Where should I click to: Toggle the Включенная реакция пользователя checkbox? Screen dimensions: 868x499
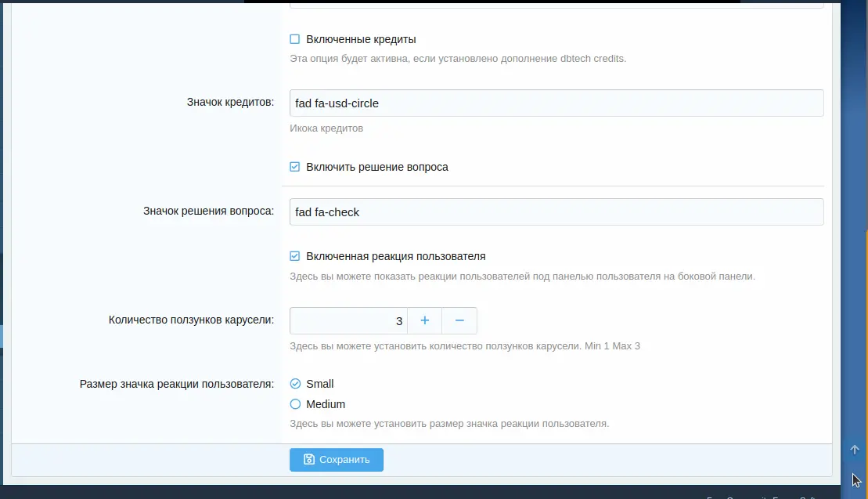pyautogui.click(x=295, y=256)
